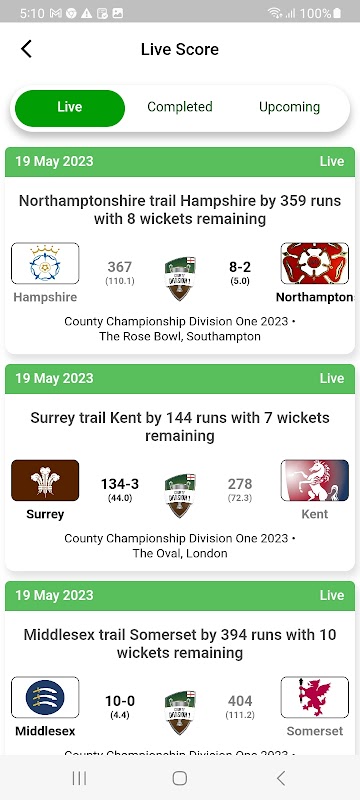
Task: Open Middlesex trail Somerset match headline
Action: click(180, 643)
